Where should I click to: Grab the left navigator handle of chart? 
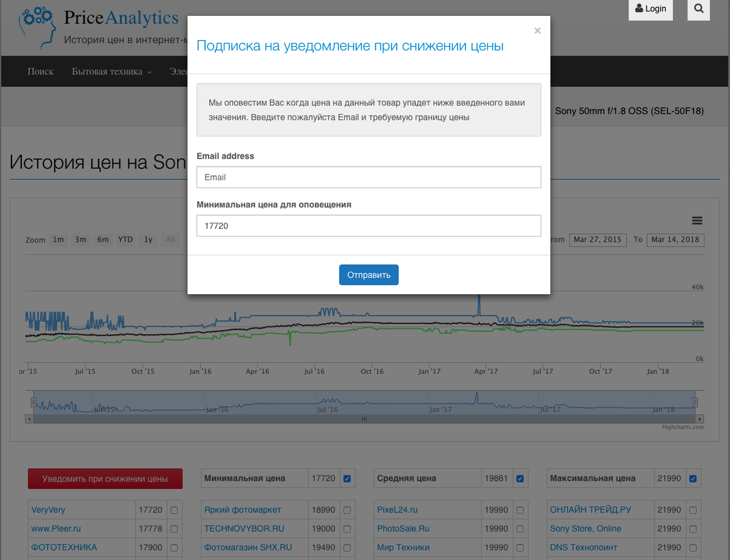(34, 402)
